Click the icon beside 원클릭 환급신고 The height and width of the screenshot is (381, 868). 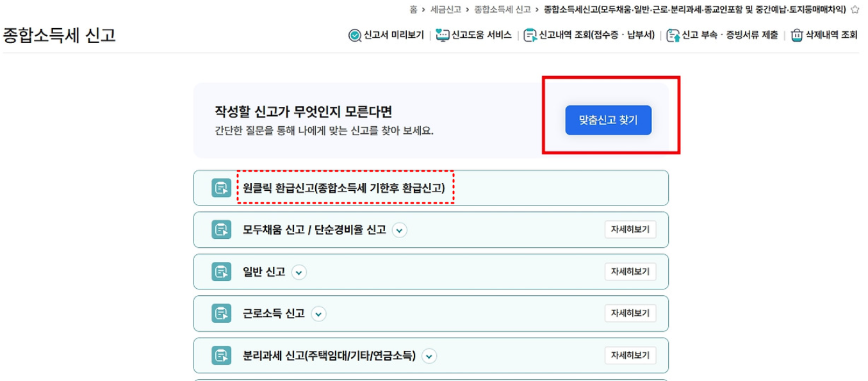pyautogui.click(x=222, y=188)
